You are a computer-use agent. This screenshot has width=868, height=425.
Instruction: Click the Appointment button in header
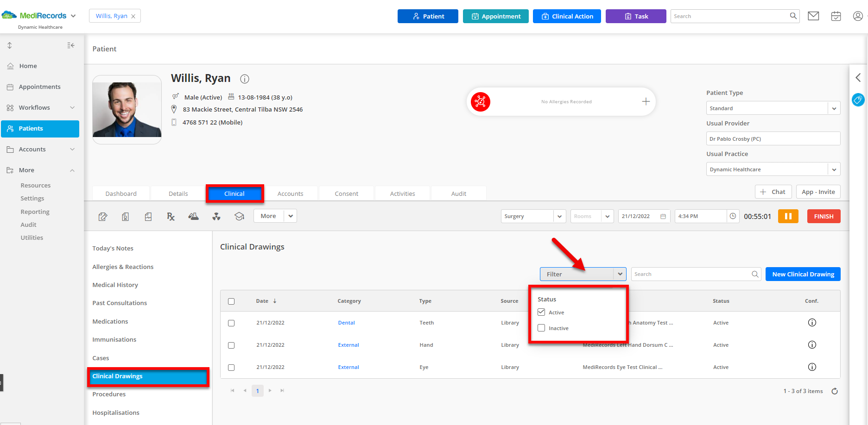[496, 16]
